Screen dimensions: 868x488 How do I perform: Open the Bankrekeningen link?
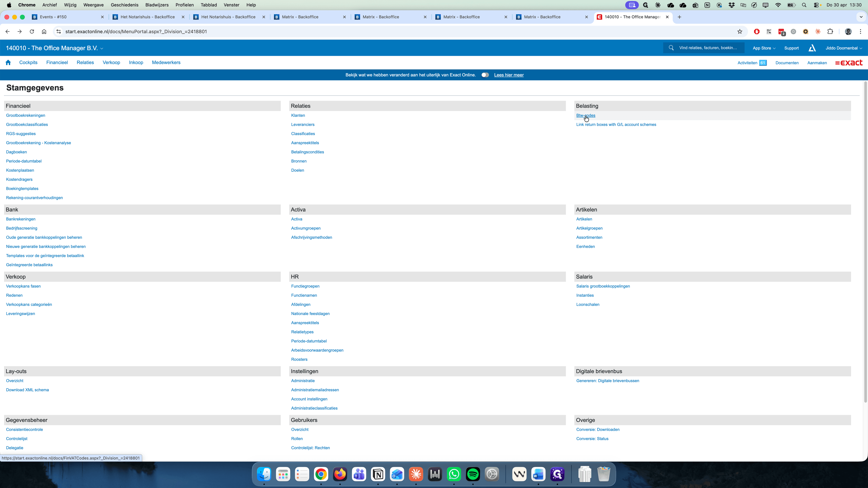[x=21, y=219]
